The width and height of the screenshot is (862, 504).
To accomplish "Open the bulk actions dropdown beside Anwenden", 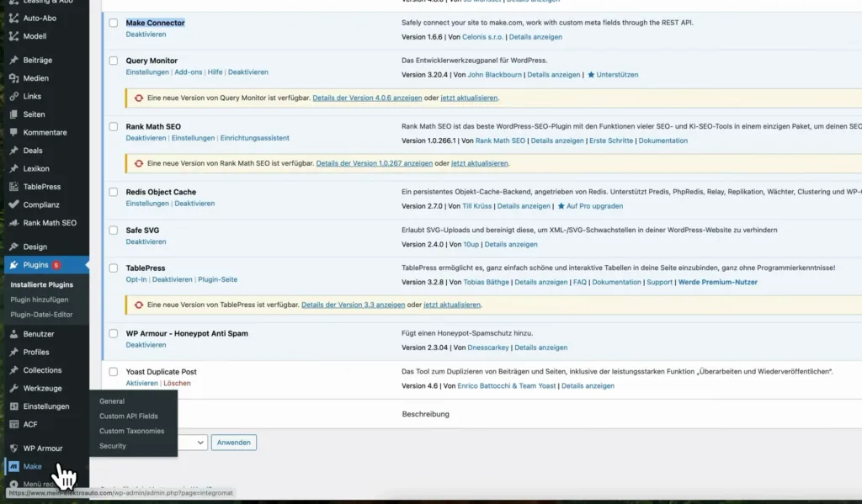I will click(193, 443).
